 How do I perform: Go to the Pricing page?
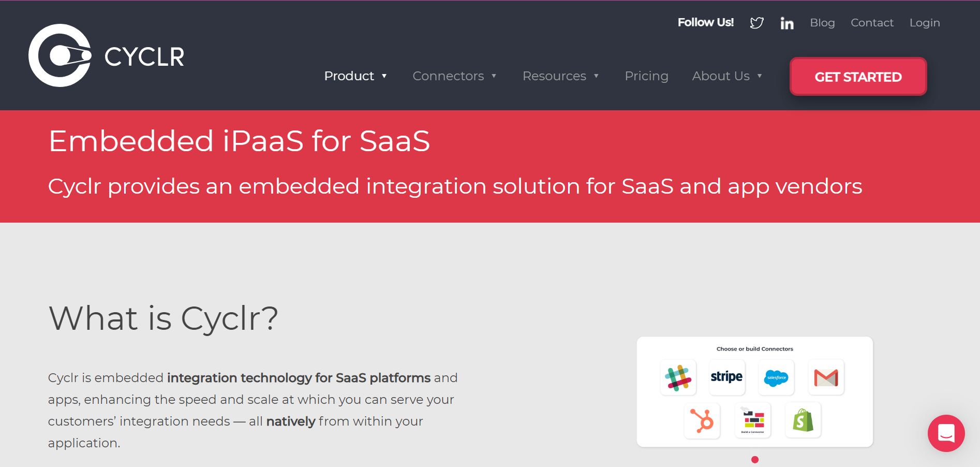(x=646, y=76)
